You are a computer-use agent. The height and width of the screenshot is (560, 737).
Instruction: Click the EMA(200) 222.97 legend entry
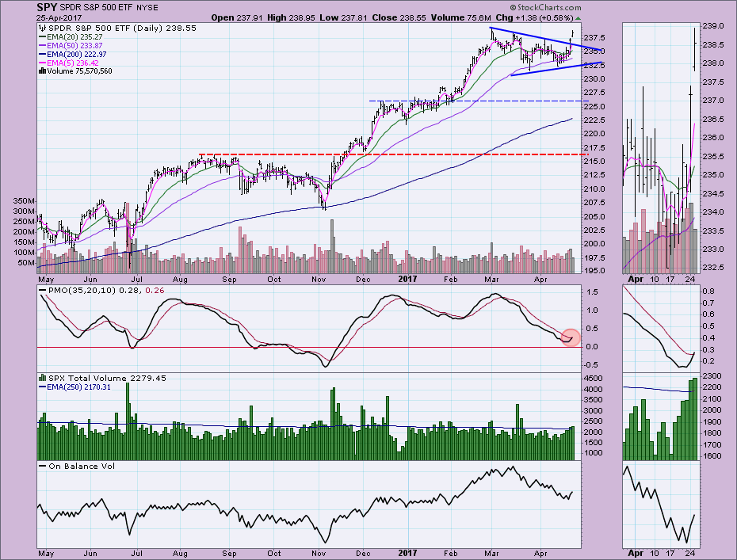[x=72, y=54]
